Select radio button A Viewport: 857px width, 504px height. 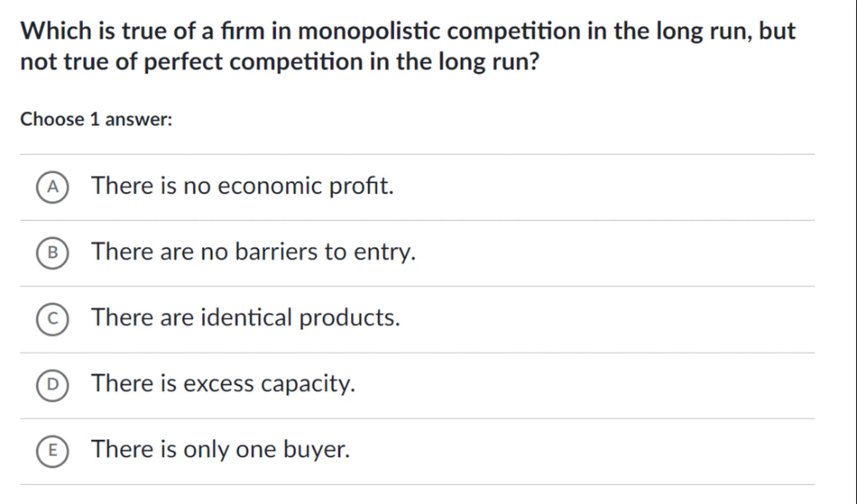[x=52, y=187]
